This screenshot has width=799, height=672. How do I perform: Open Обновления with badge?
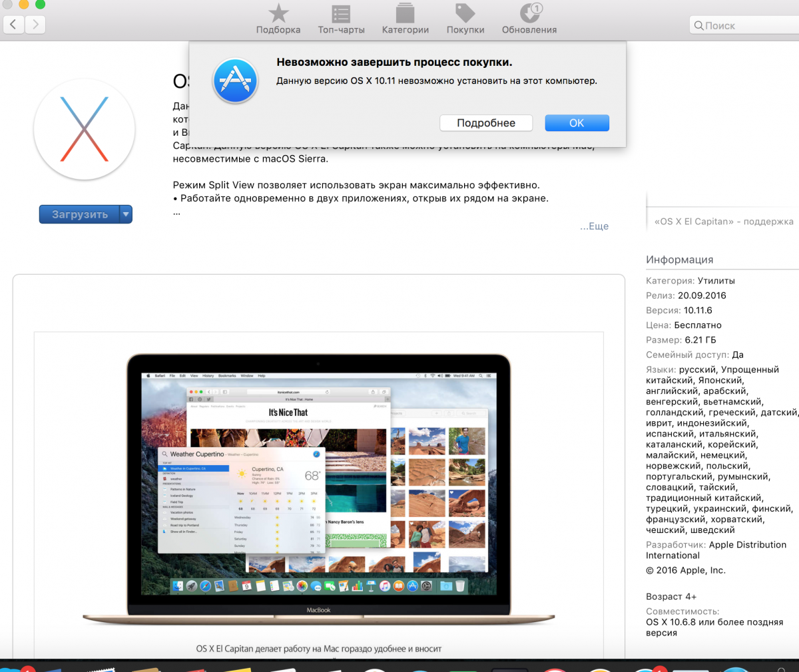click(529, 19)
